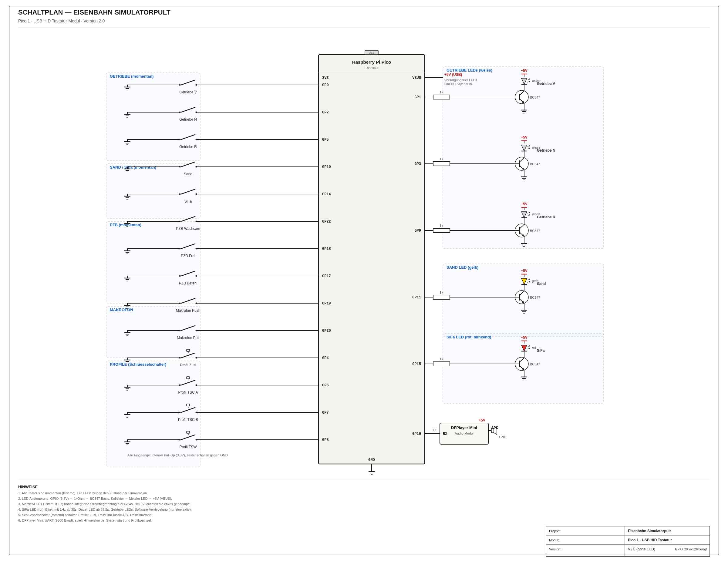Screen dimensions: 728x561
Task: Click the speaker symbol next to DFPlayer Mini
Action: tap(494, 431)
